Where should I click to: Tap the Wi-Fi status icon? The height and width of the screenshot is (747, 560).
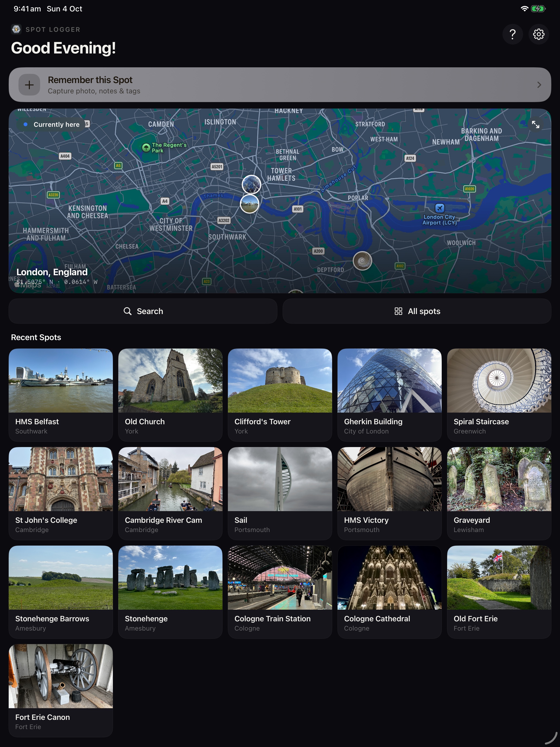(524, 9)
